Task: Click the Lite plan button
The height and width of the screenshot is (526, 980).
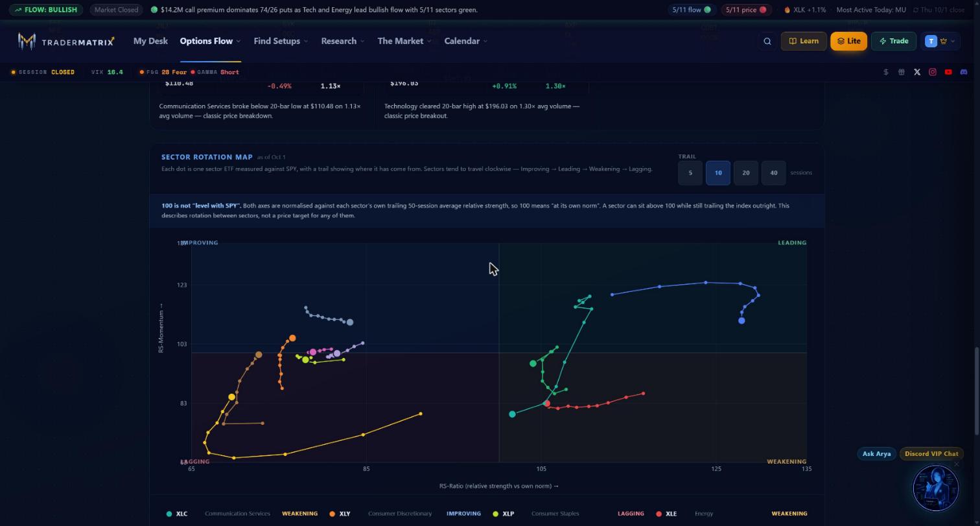Action: tap(848, 41)
